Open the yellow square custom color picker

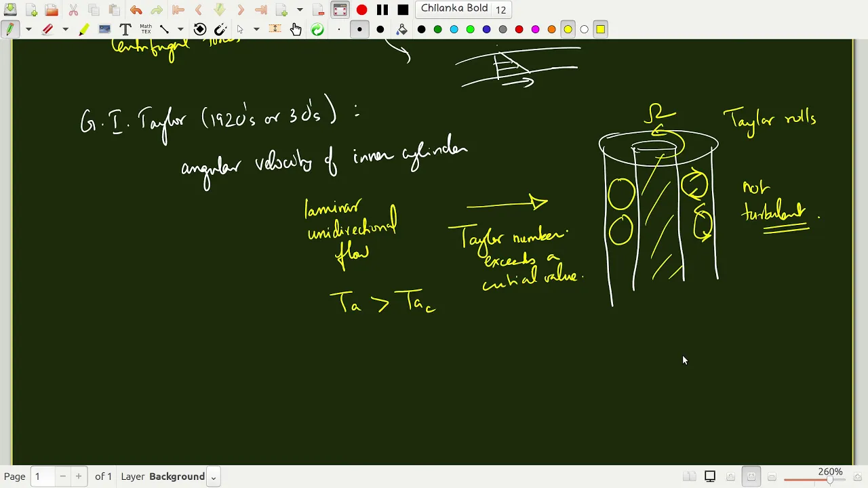(x=600, y=29)
